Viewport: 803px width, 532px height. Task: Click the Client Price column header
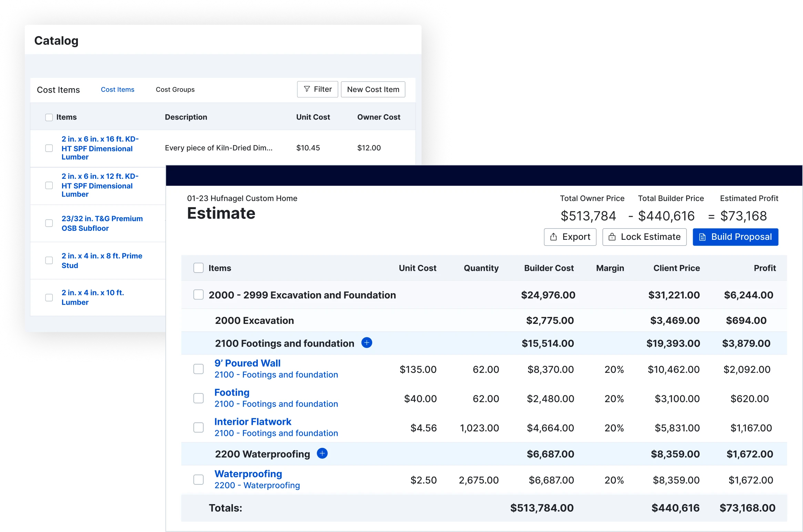(x=677, y=268)
